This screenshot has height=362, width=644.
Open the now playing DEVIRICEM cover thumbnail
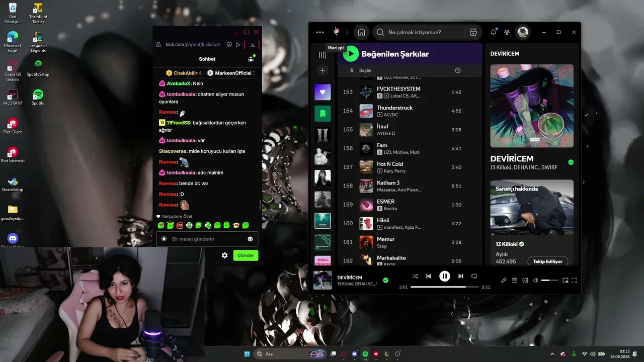pyautogui.click(x=323, y=280)
